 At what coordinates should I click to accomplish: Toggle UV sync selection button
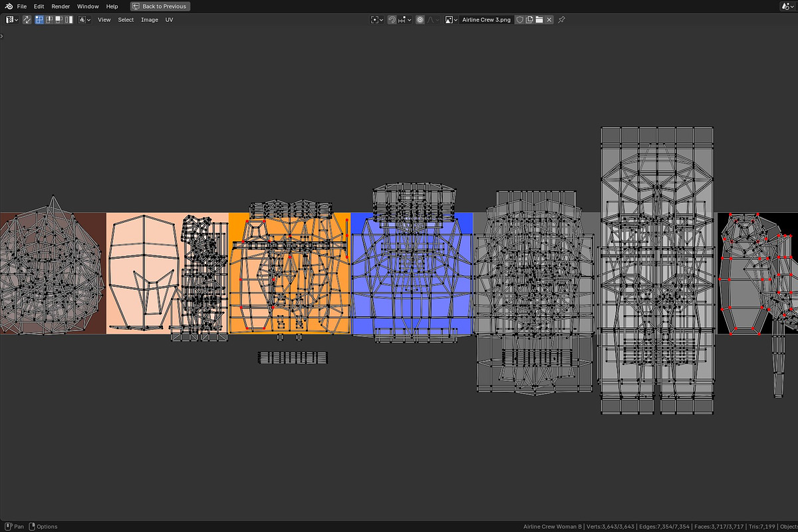[27, 20]
